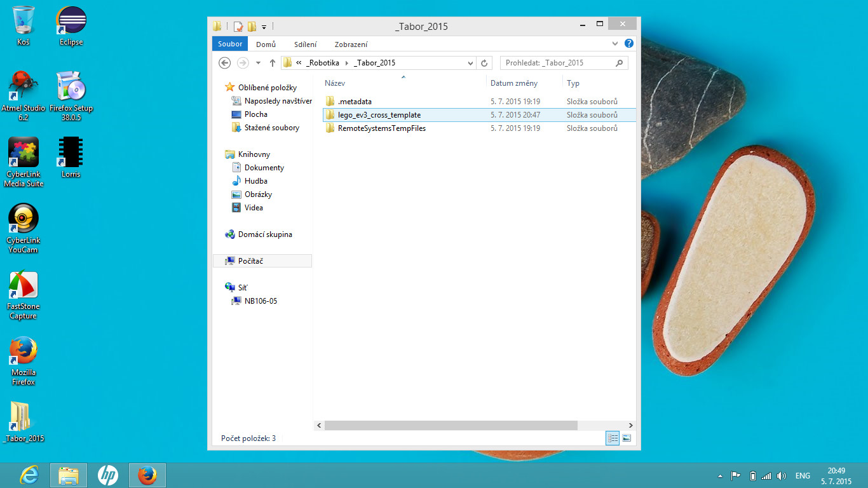This screenshot has height=488, width=868.
Task: Sort files by the Název column
Action: pyautogui.click(x=335, y=83)
